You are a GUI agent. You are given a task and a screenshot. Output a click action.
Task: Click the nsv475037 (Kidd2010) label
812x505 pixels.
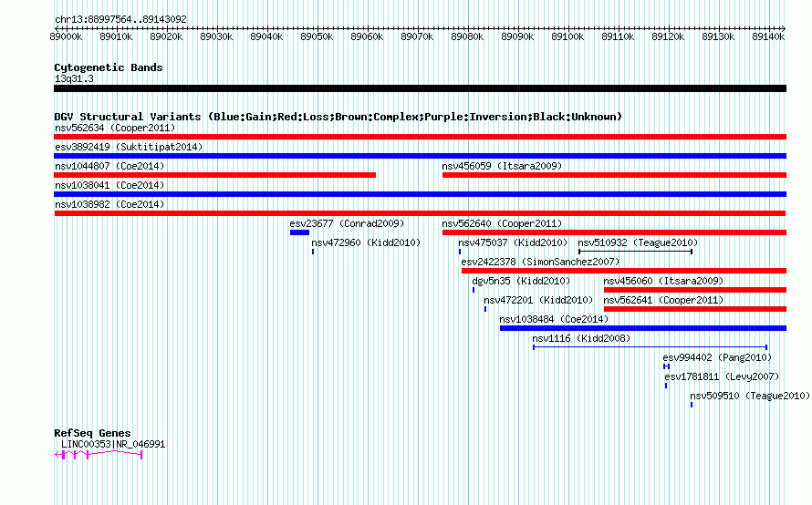(513, 242)
